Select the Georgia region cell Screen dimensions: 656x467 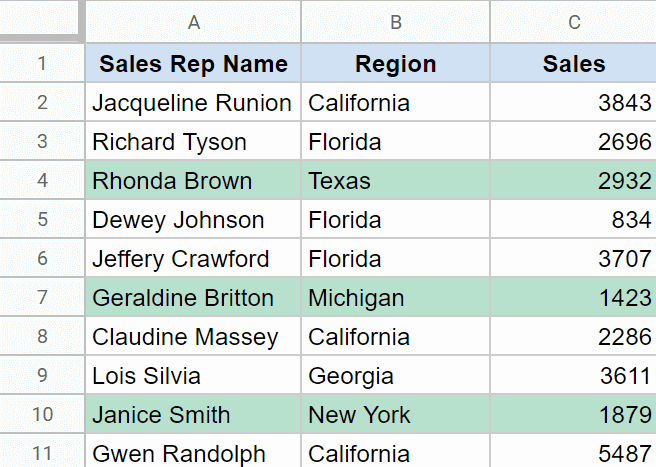pyautogui.click(x=395, y=376)
